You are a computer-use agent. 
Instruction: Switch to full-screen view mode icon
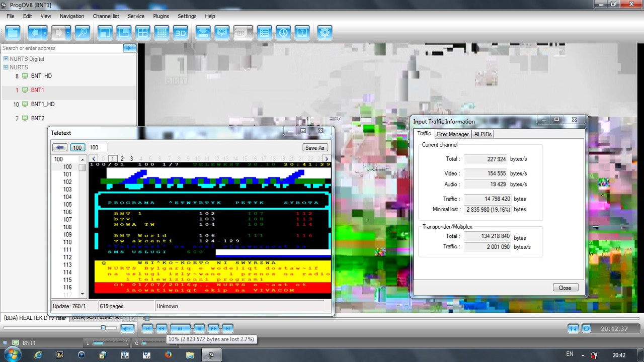105,33
